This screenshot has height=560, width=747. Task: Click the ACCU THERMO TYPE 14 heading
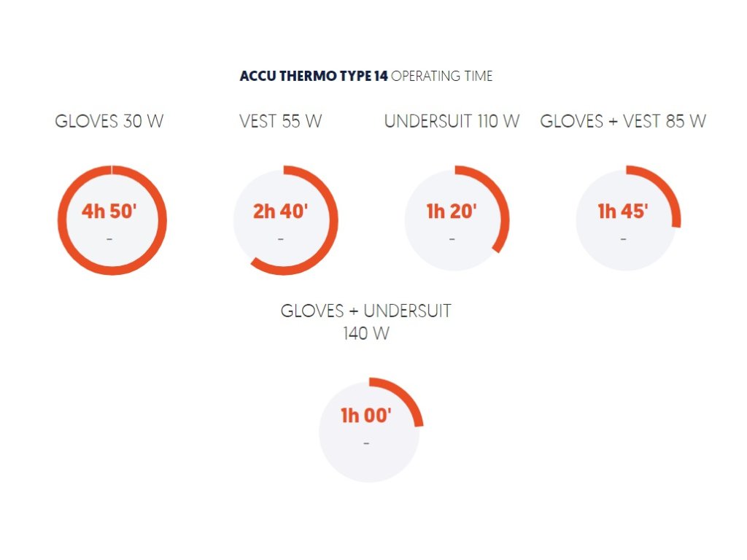point(314,76)
